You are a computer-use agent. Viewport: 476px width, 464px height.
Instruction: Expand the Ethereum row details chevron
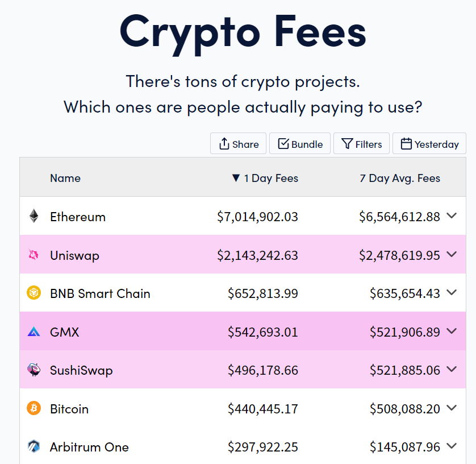coord(452,216)
